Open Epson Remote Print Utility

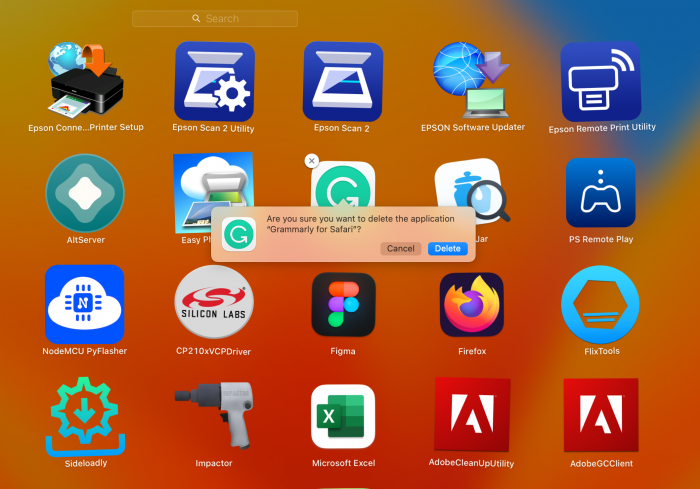601,81
